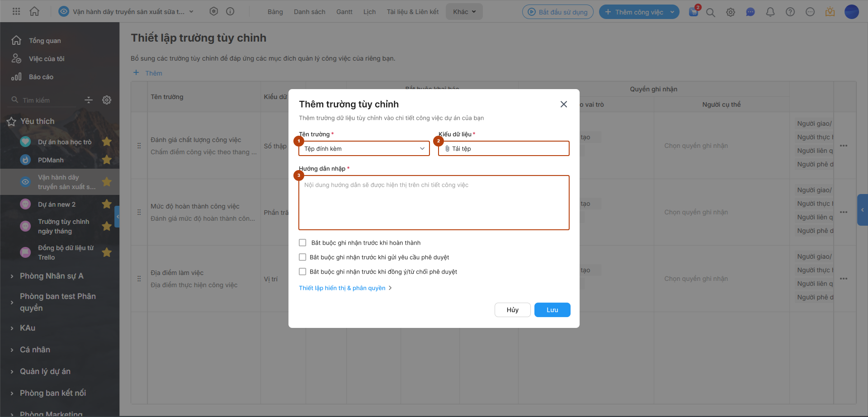Close the Thêm trường tùy chỉnh dialog
Screen dimensions: 868x417
point(564,104)
